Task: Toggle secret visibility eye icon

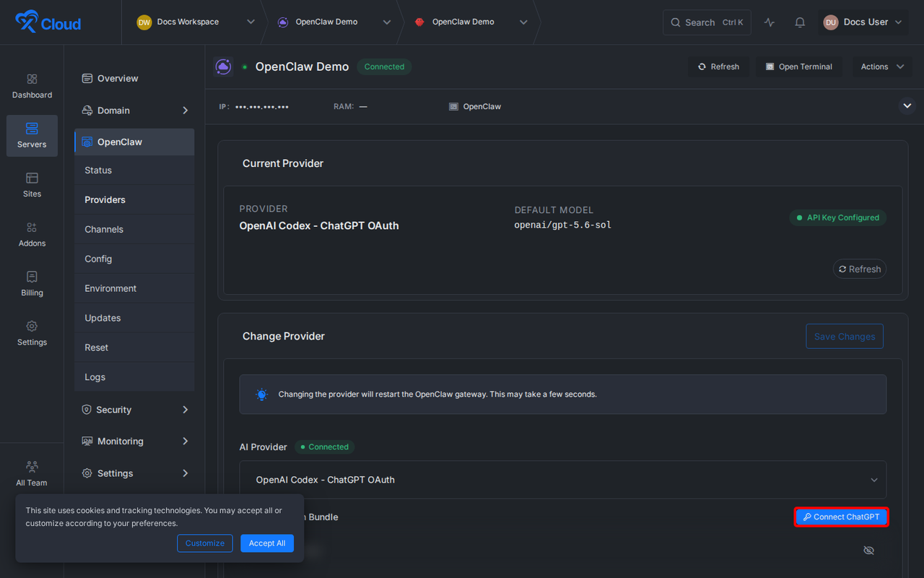Action: [x=868, y=551]
